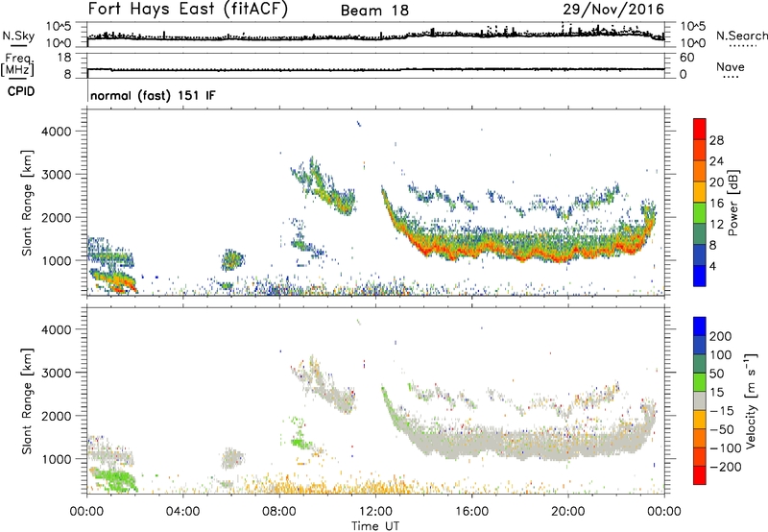Click the "12" label on the power colorbar
This screenshot has height=532, width=768.
(x=716, y=225)
